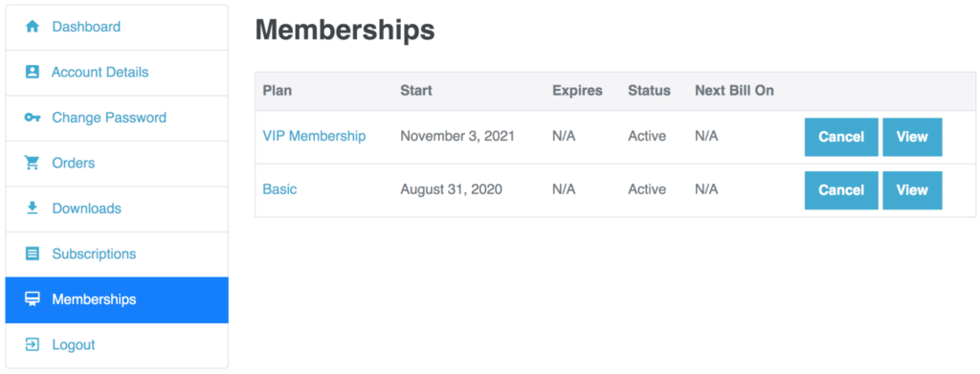The image size is (980, 374).
Task: Open the Dashboard menu item
Action: click(x=117, y=28)
